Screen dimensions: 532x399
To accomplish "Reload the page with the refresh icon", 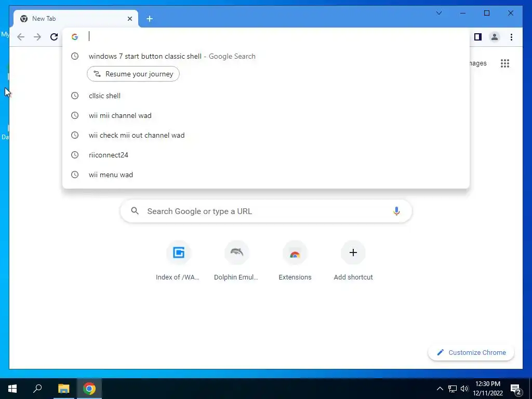I will click(54, 37).
